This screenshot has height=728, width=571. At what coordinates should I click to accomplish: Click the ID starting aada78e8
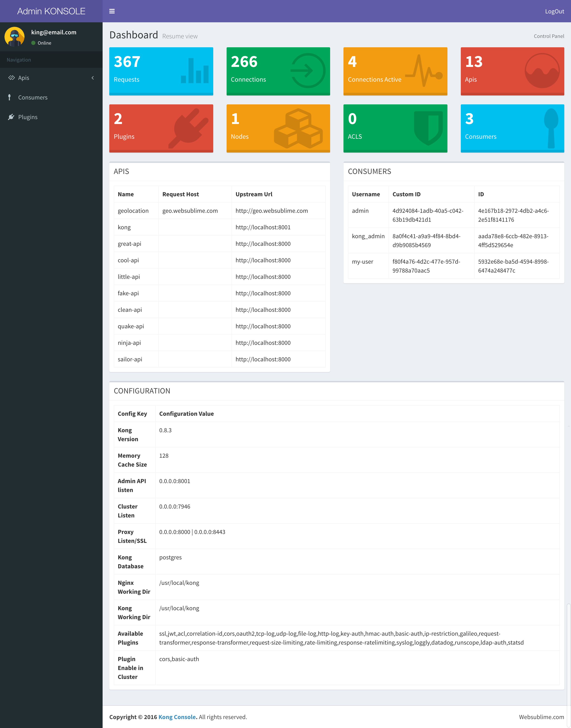513,241
